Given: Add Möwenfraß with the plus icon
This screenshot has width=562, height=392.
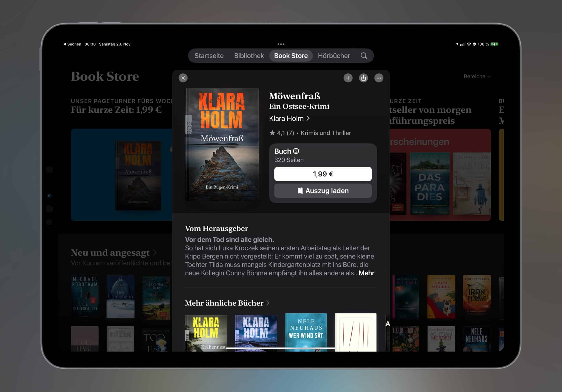Looking at the screenshot, I should tap(348, 78).
